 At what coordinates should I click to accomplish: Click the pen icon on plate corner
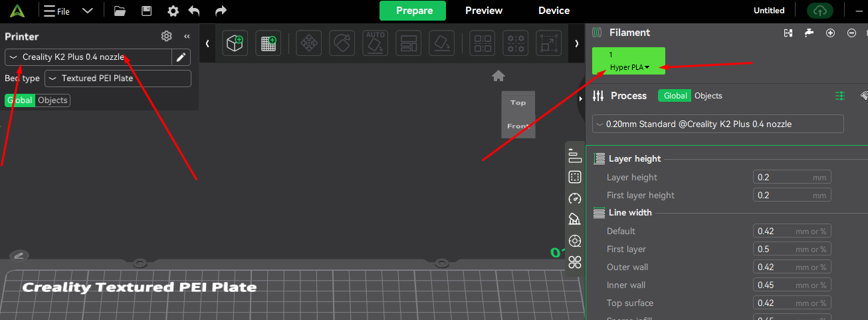tap(19, 255)
